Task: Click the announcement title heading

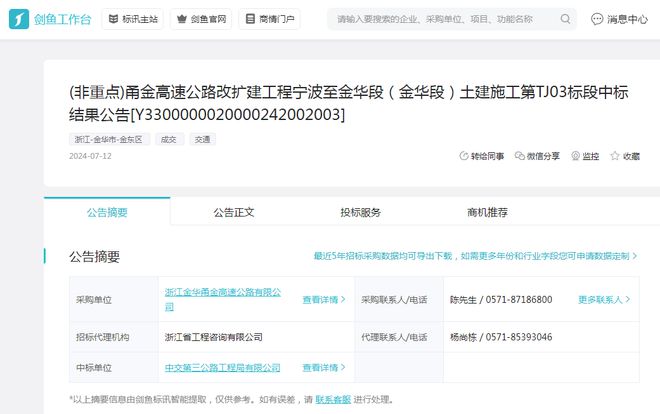Action: tap(349, 103)
